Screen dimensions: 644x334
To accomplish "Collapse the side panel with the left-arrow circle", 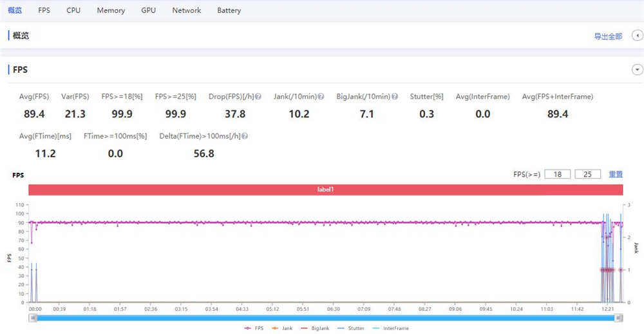I will pyautogui.click(x=638, y=36).
